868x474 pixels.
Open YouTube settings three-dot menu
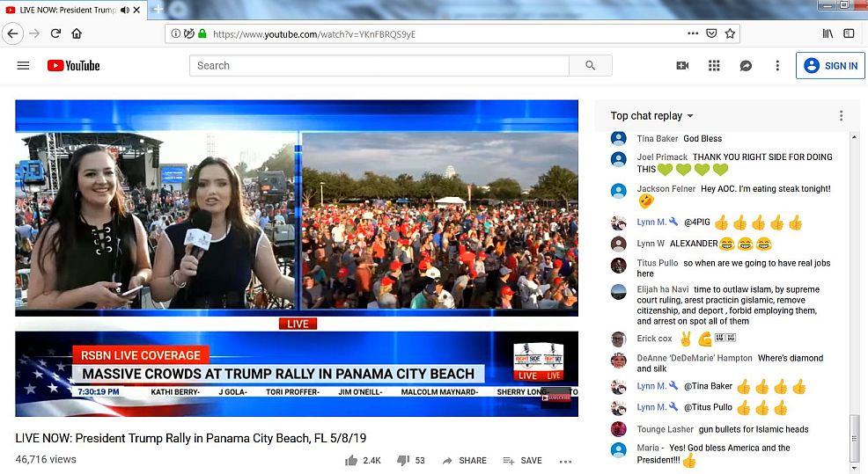(777, 66)
